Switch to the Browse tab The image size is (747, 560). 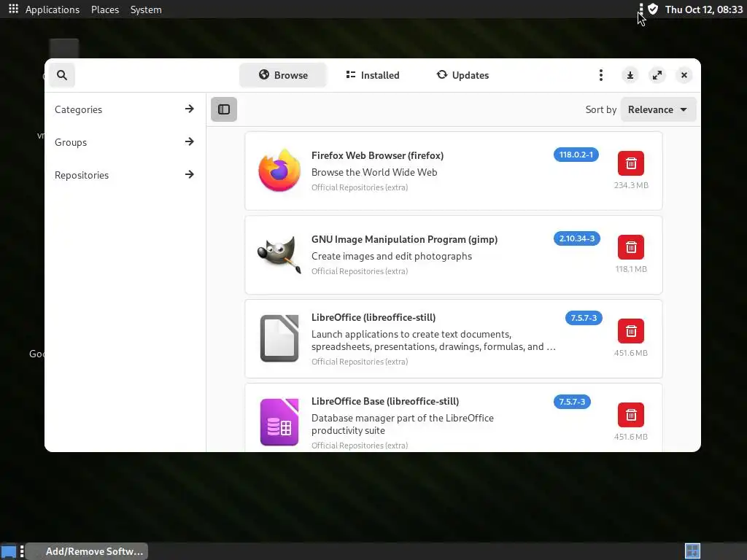click(283, 75)
